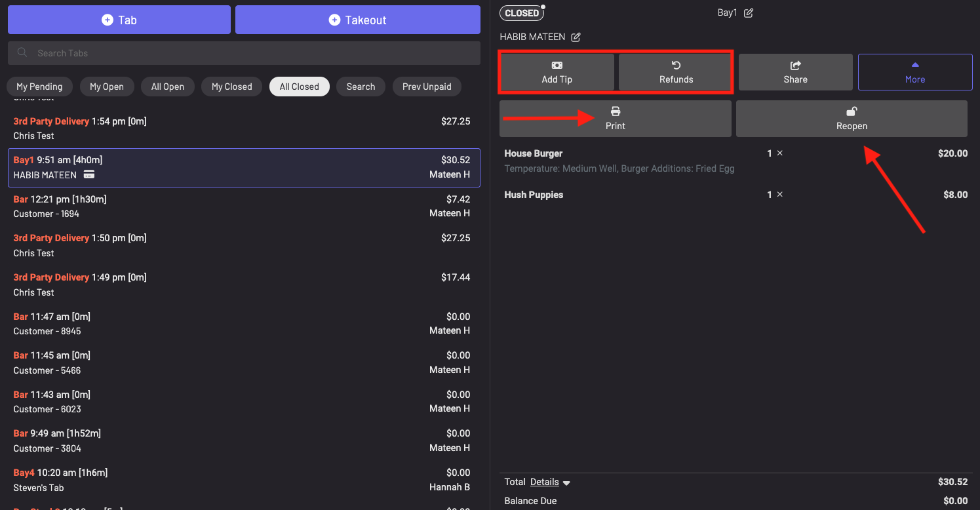The width and height of the screenshot is (980, 510).
Task: Open the Refunds option
Action: click(676, 72)
